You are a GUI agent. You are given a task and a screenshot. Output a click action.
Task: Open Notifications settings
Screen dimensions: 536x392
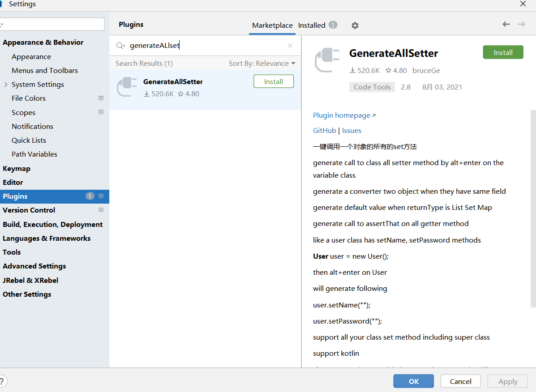(x=33, y=126)
